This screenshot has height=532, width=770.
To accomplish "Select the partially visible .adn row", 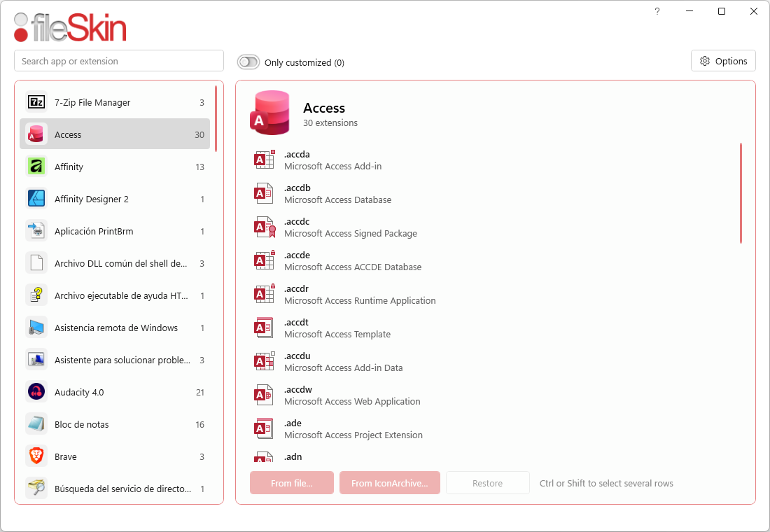I will 493,456.
